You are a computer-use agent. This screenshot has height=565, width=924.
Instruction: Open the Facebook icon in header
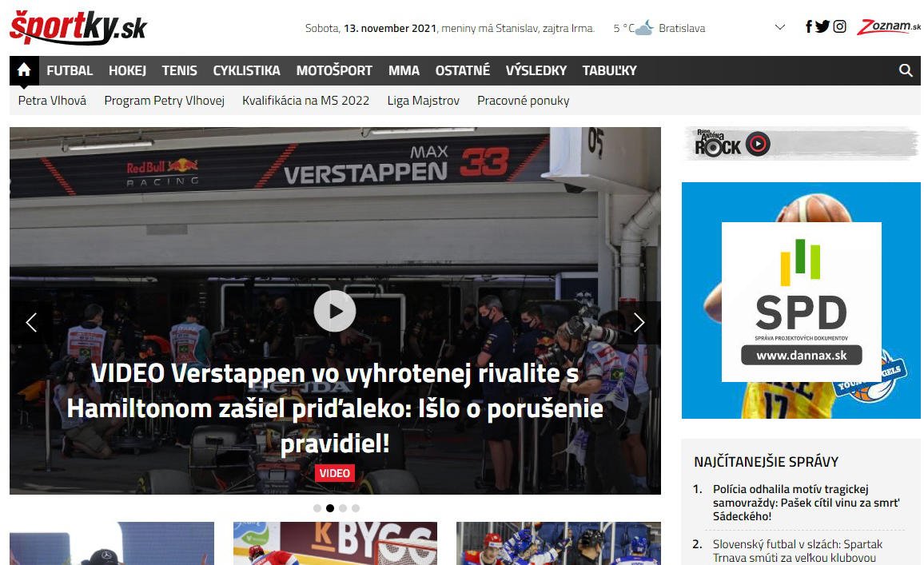pos(808,26)
